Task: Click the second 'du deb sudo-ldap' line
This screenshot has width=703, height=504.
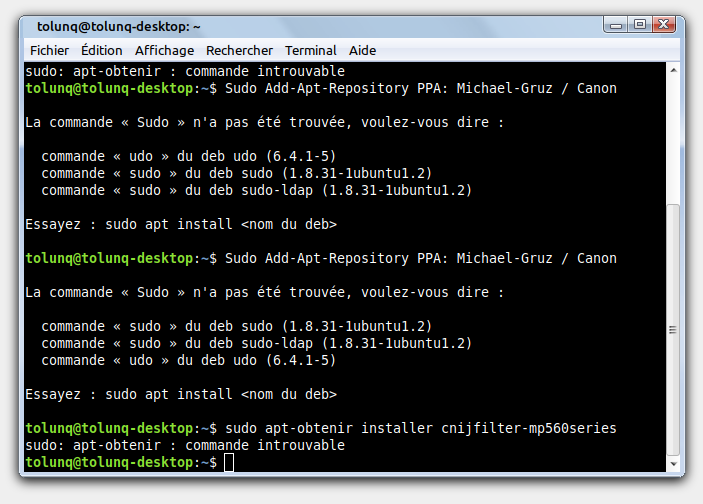Action: (256, 343)
